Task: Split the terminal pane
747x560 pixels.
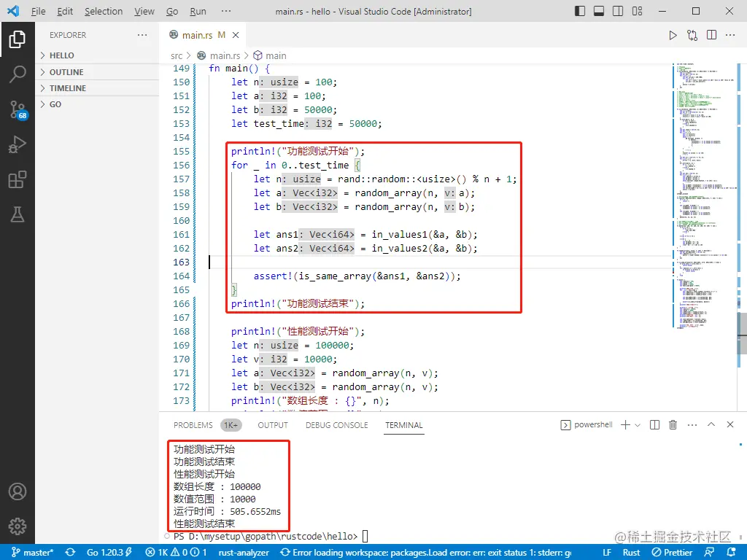Action: [654, 425]
